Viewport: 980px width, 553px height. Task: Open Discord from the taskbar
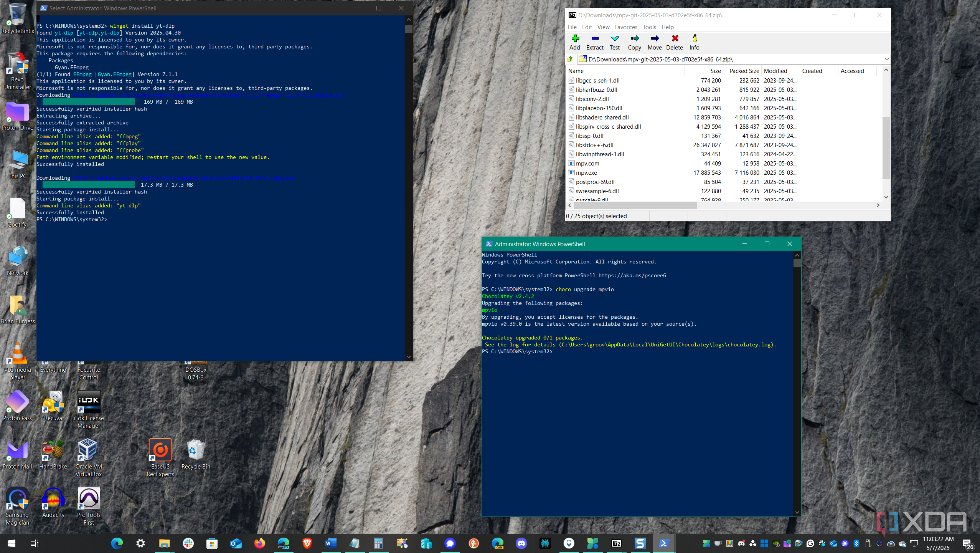pyautogui.click(x=521, y=543)
